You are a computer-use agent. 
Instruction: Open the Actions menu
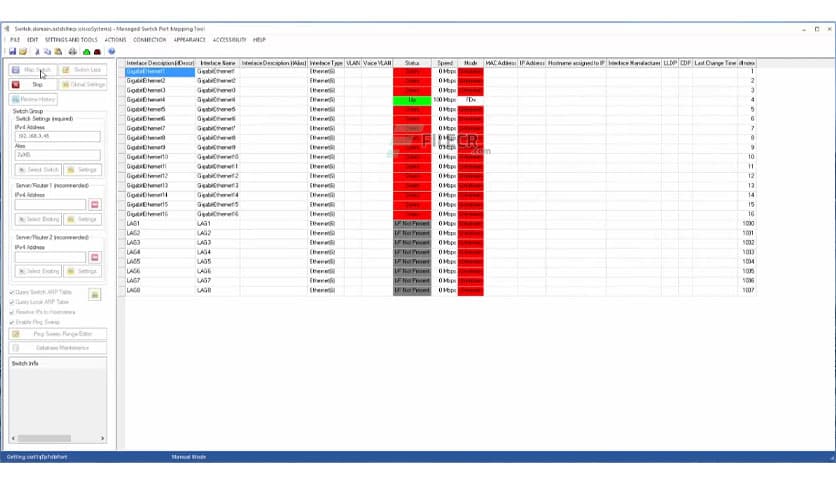(115, 40)
